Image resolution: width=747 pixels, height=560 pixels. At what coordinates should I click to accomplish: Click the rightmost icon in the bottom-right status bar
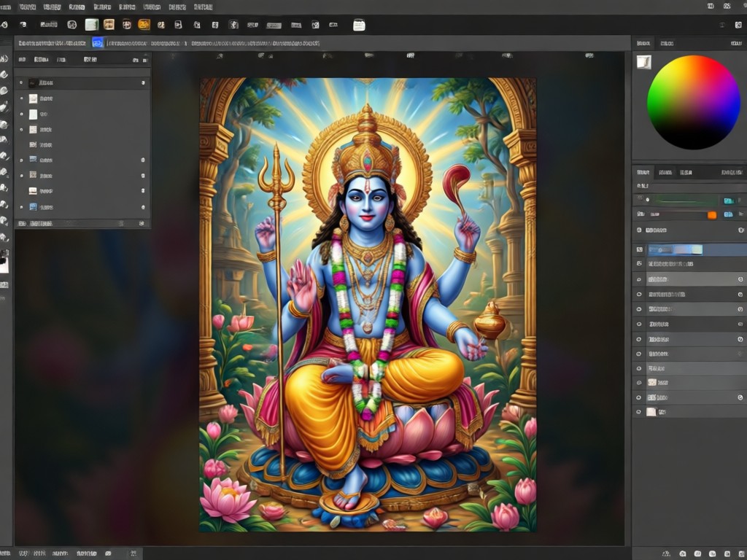pos(741,553)
